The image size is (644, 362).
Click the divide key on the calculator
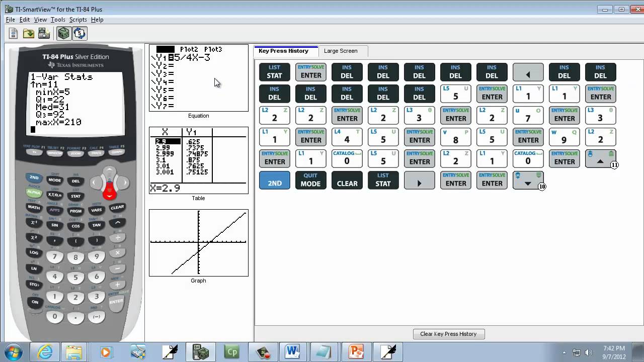pyautogui.click(x=118, y=237)
